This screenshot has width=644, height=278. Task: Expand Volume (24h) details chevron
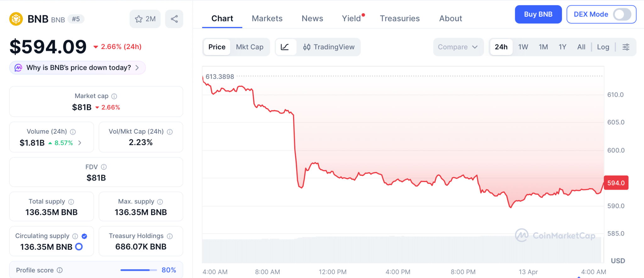pyautogui.click(x=80, y=143)
